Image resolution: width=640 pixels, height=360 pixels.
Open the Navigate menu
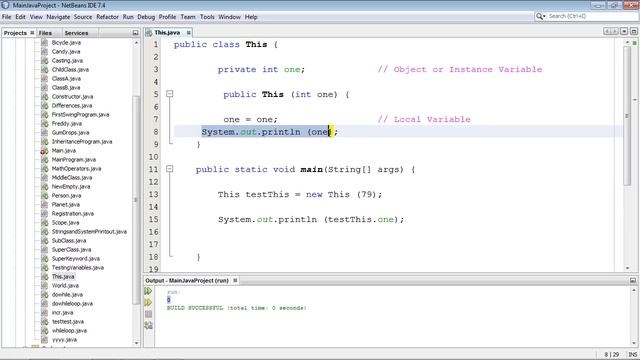click(58, 17)
